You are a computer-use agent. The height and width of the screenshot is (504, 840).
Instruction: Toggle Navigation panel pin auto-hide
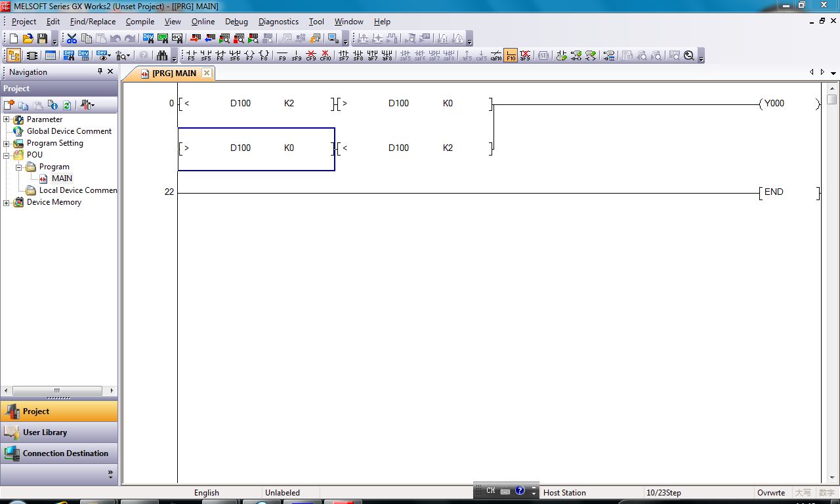coord(100,72)
